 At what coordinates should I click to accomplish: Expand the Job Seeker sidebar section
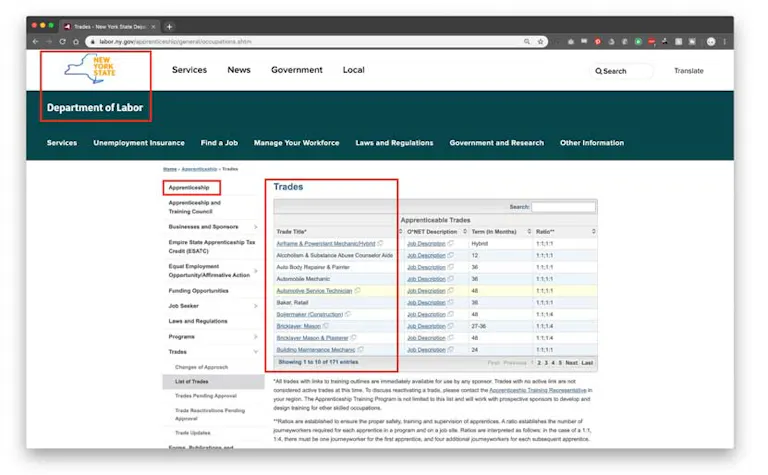tap(258, 305)
